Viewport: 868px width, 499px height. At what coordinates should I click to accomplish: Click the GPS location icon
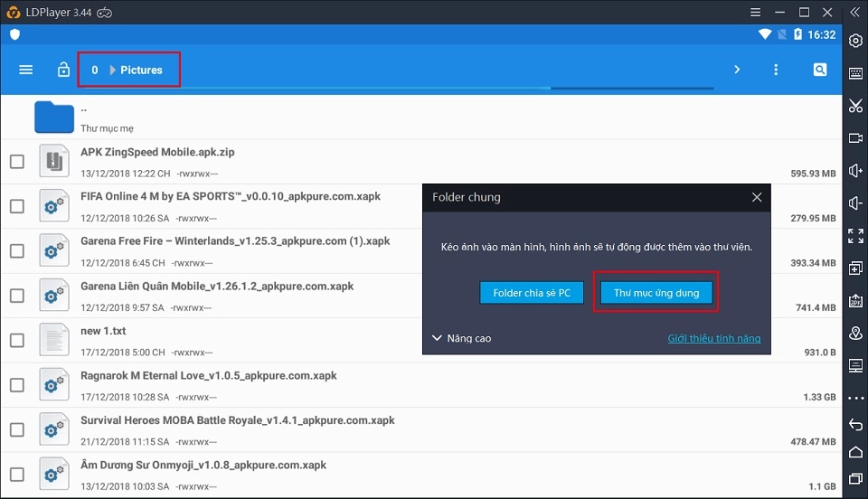coord(855,334)
